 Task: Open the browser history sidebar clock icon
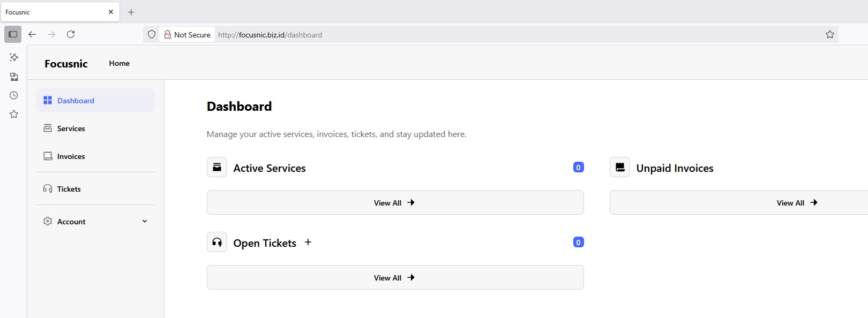tap(14, 95)
